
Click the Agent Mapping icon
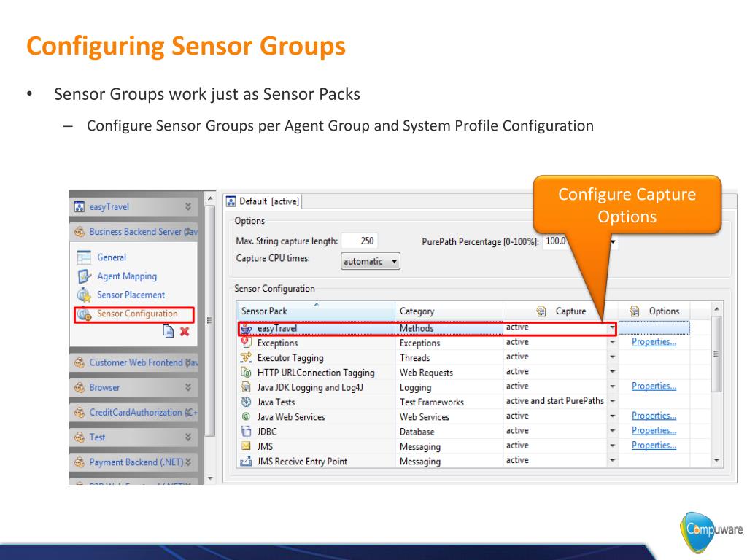point(84,276)
